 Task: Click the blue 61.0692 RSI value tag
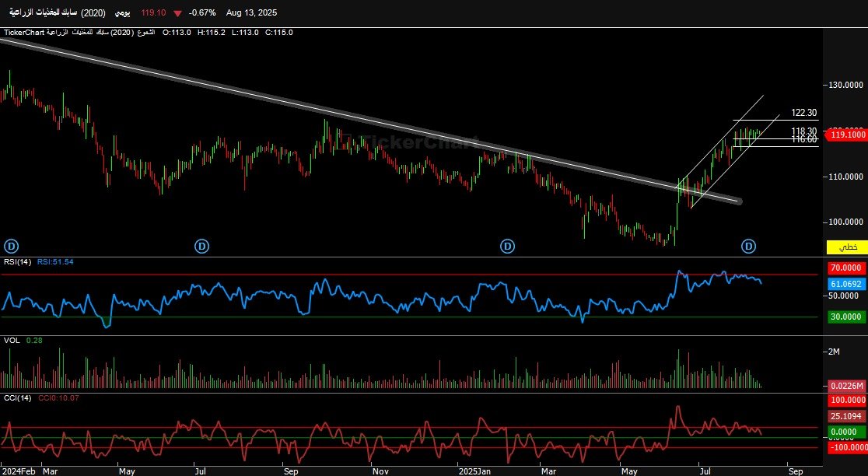point(847,284)
